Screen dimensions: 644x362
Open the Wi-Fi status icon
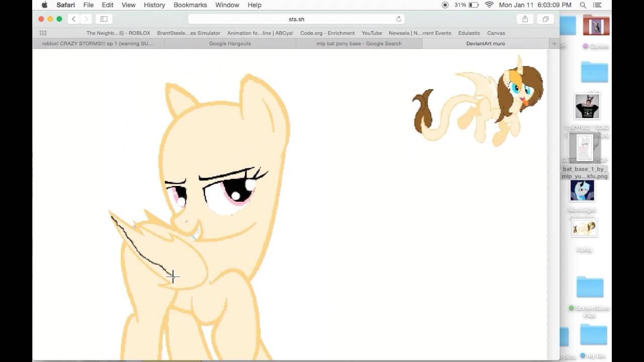click(489, 5)
